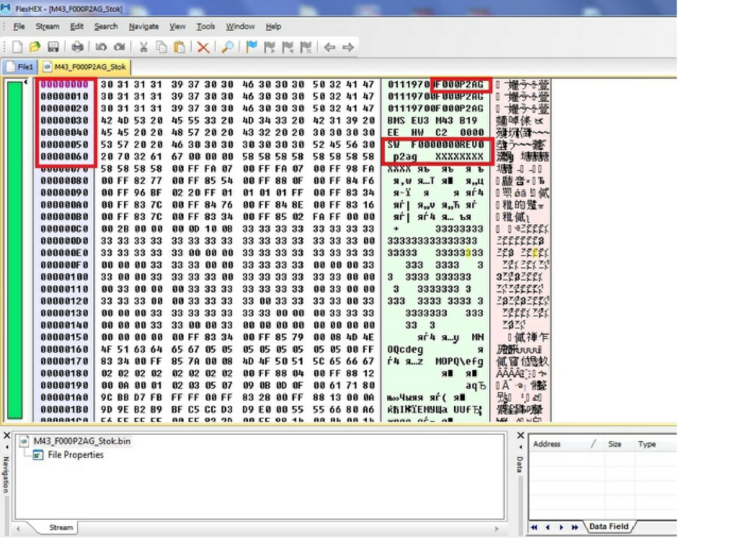This screenshot has height=538, width=756.
Task: Jump to the first data field with the double-left arrow
Action: (534, 527)
